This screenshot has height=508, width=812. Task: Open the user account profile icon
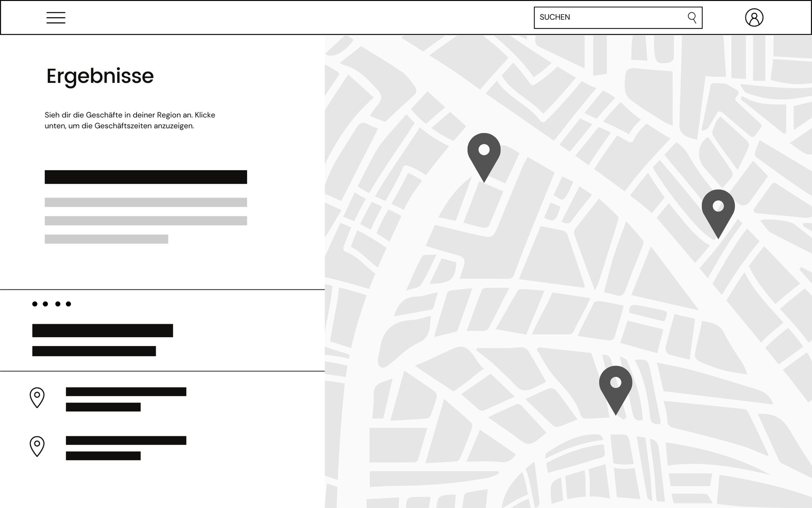(x=755, y=17)
